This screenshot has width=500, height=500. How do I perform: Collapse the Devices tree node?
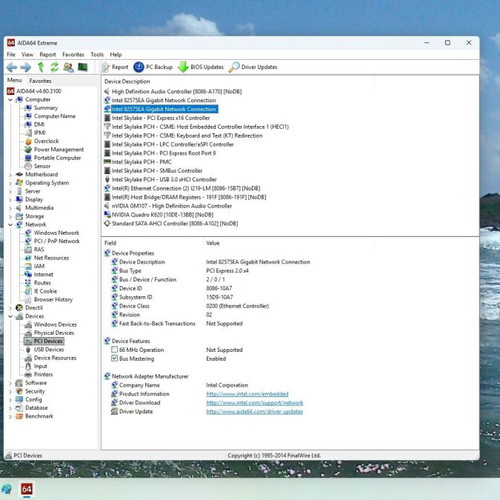pyautogui.click(x=11, y=316)
